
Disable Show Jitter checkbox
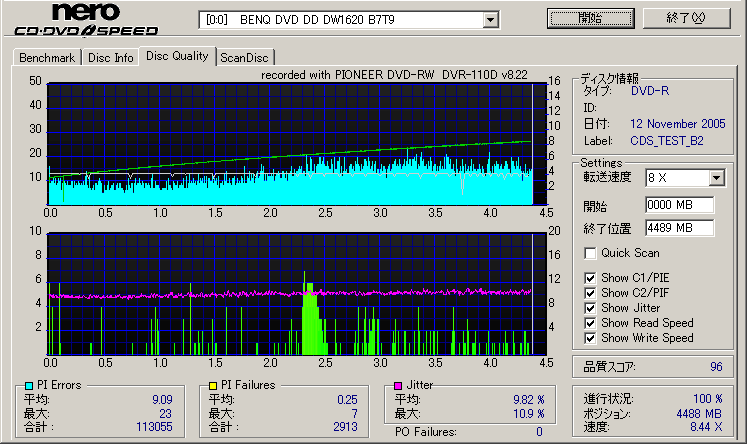pyautogui.click(x=590, y=308)
